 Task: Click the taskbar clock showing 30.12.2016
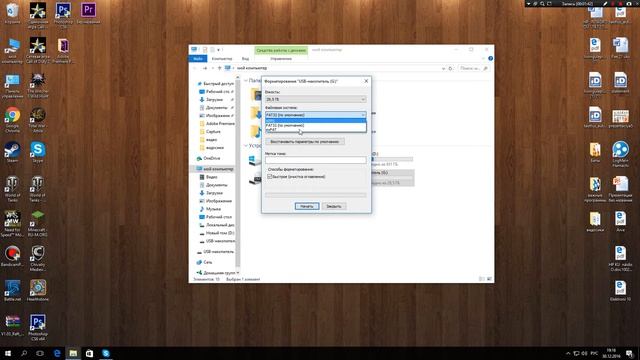(x=611, y=353)
